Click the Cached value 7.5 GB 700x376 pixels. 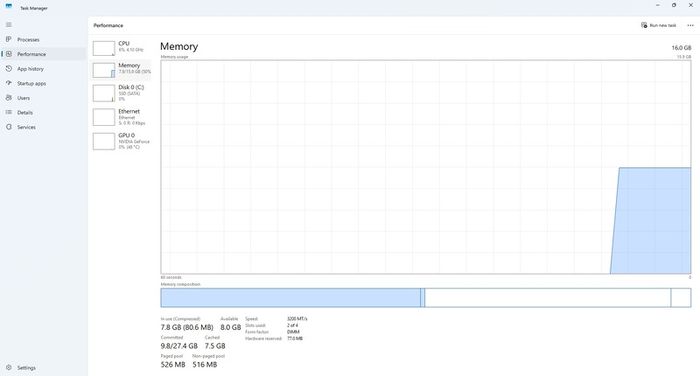[x=215, y=346]
